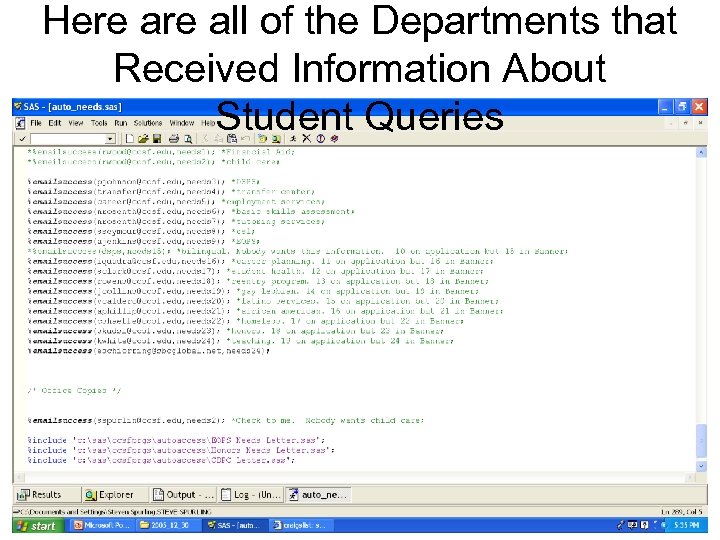Click the editor scrollbar down arrow

[701, 466]
